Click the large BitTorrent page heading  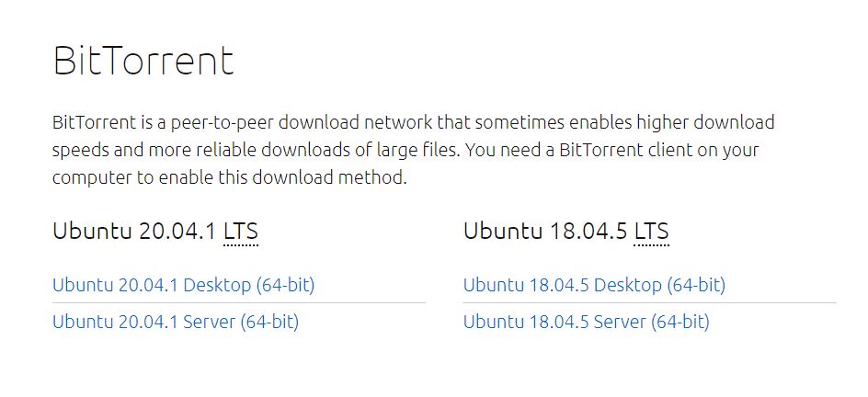(143, 61)
